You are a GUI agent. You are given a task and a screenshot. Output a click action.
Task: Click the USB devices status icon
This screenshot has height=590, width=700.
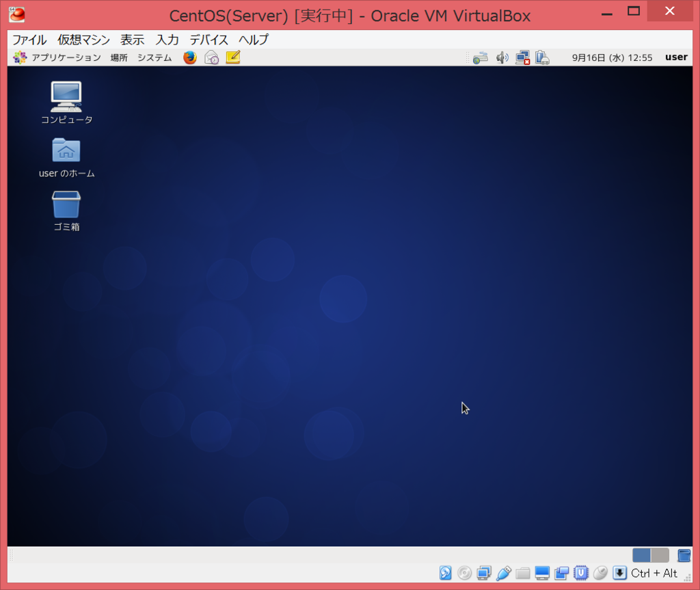point(504,573)
